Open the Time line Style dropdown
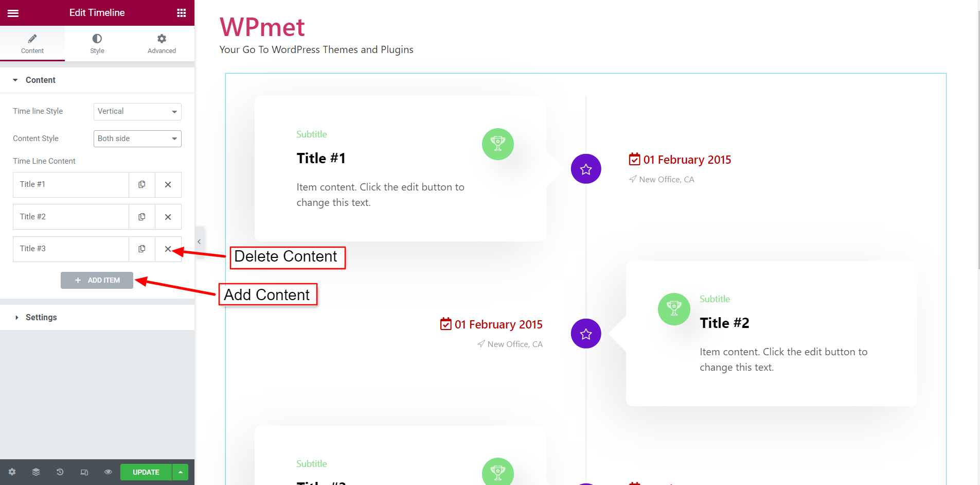 [137, 112]
